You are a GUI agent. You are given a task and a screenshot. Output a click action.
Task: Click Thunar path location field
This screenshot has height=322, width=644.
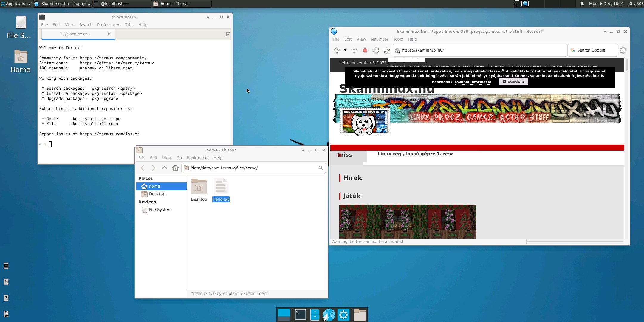click(253, 168)
